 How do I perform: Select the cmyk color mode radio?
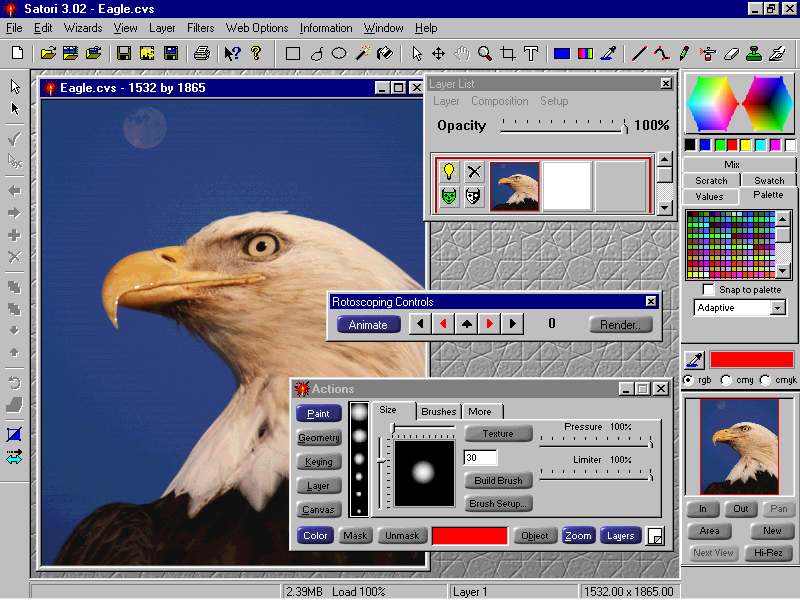pyautogui.click(x=766, y=380)
